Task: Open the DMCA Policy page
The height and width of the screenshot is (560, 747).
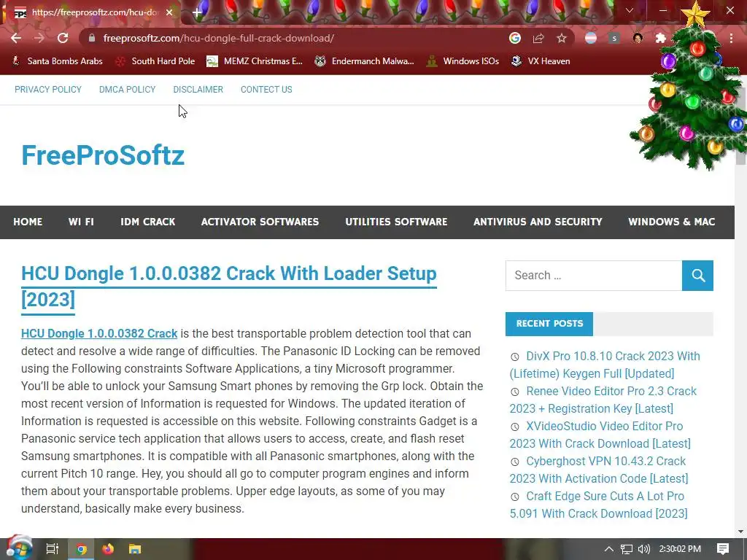Action: click(127, 90)
